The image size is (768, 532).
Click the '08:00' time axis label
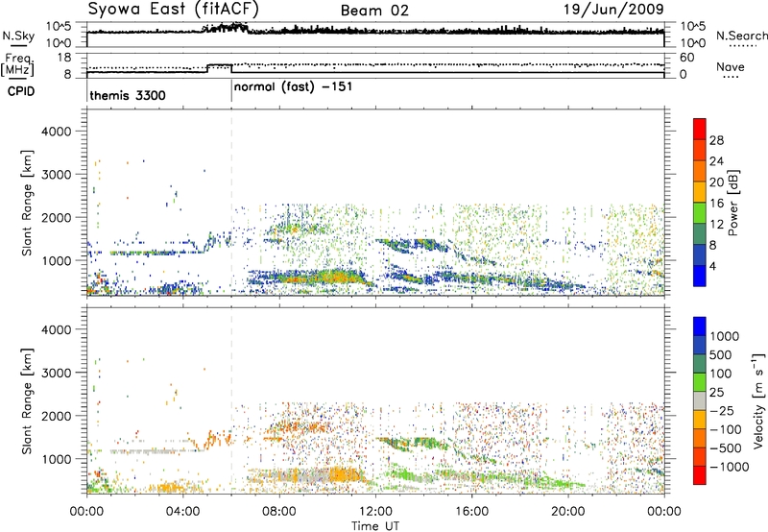point(279,512)
